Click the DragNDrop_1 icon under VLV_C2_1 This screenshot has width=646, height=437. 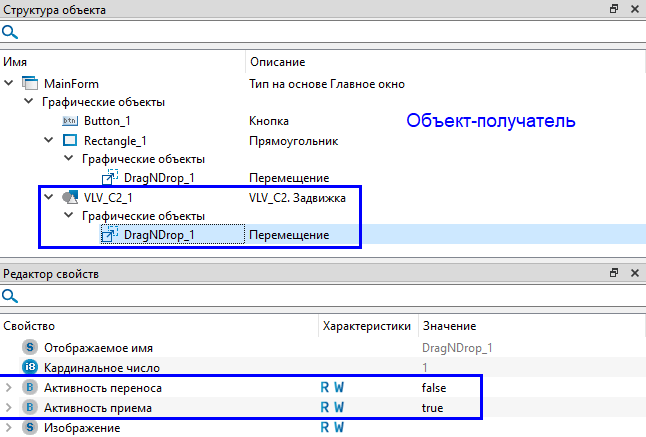109,235
